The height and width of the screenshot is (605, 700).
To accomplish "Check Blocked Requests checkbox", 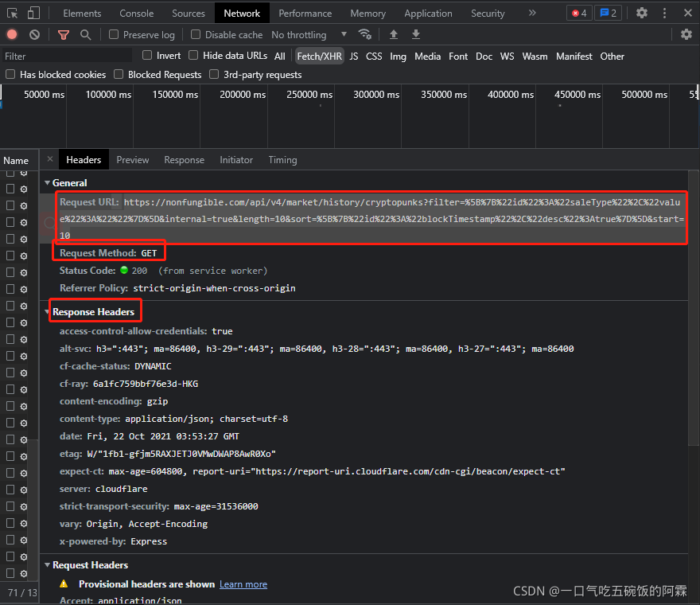I will point(119,74).
